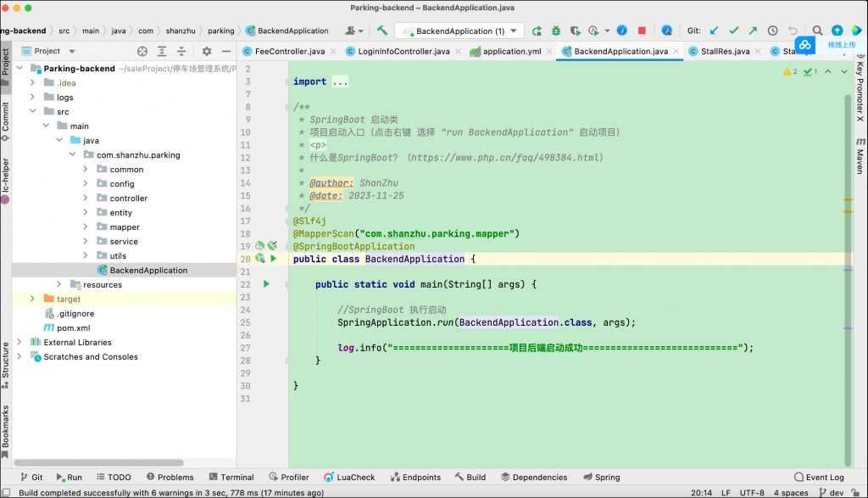Switch to the application.yml tab
The image size is (868, 498).
(x=511, y=52)
